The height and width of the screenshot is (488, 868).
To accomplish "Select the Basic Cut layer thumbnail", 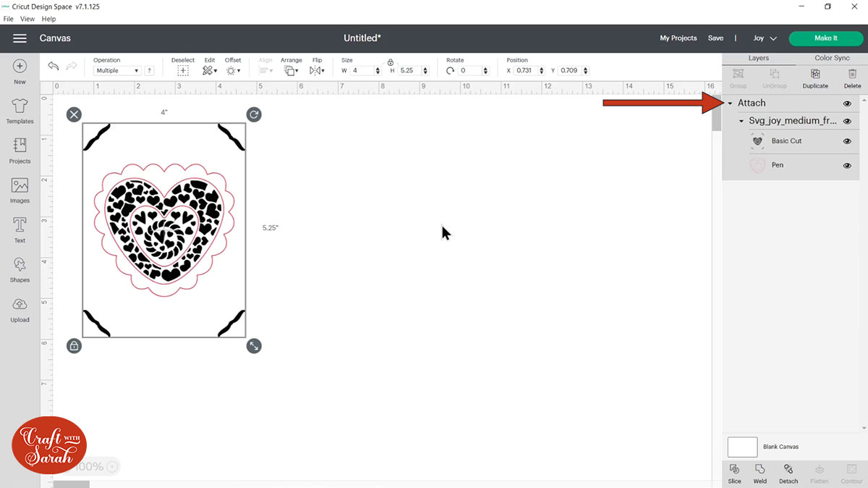I will pyautogui.click(x=757, y=141).
